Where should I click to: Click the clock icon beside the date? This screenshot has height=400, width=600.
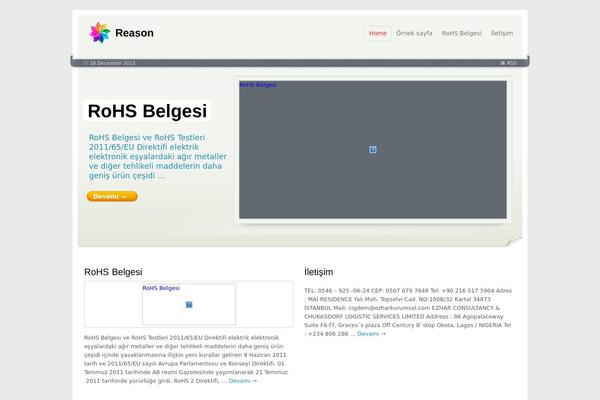85,63
